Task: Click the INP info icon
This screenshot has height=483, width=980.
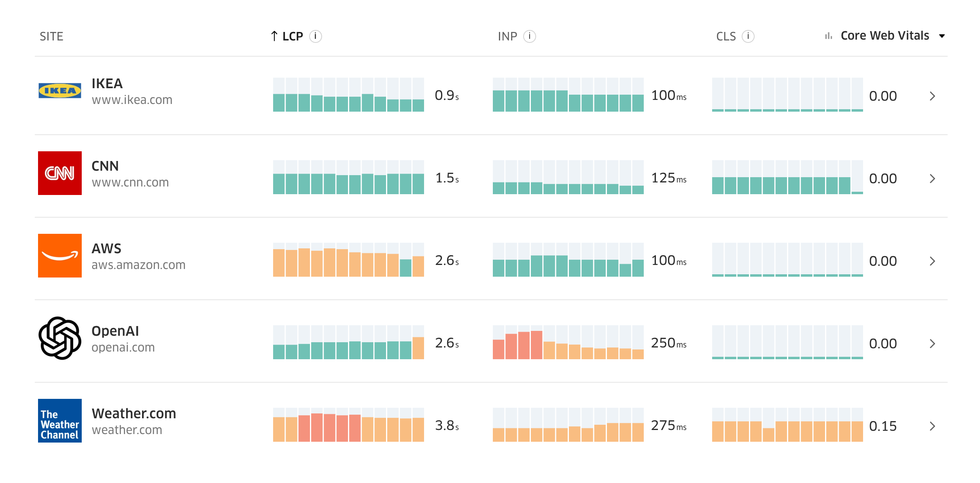Action: 529,36
